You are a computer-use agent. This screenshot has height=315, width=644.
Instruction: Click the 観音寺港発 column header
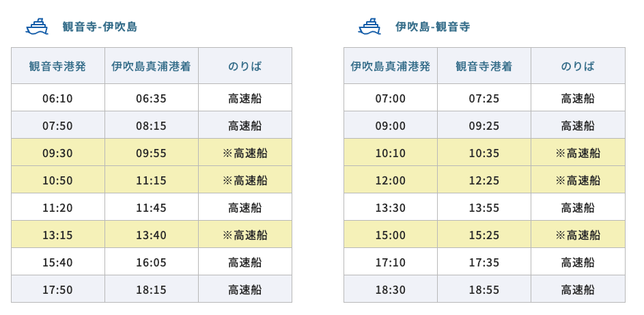(58, 66)
